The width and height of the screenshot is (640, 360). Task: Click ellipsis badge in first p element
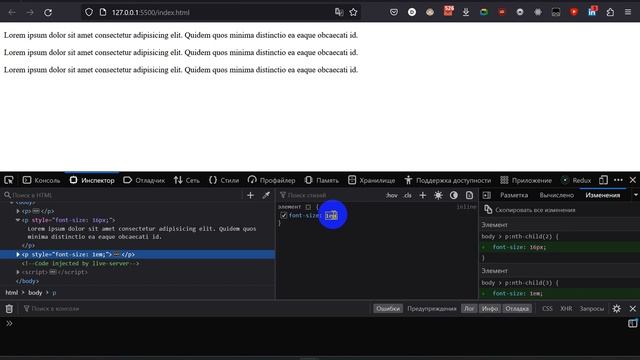36,211
